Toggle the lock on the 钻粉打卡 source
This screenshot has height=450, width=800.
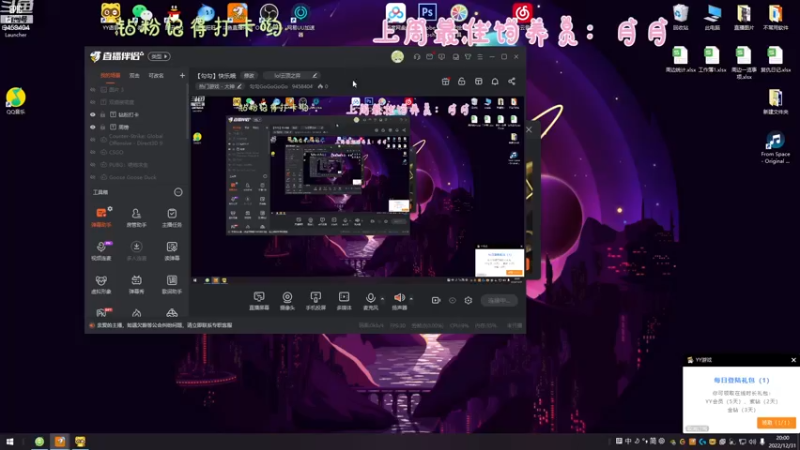click(x=103, y=115)
